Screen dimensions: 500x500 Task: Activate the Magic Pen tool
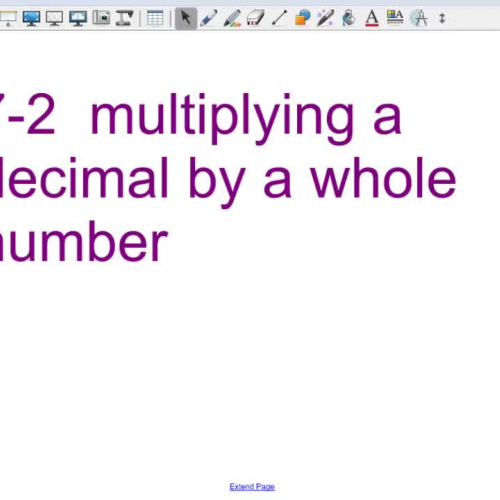click(x=325, y=18)
